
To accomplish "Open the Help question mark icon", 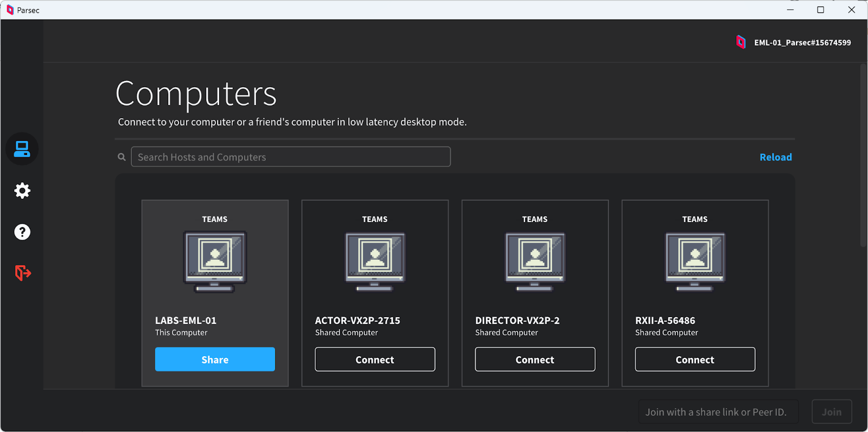I will point(22,232).
